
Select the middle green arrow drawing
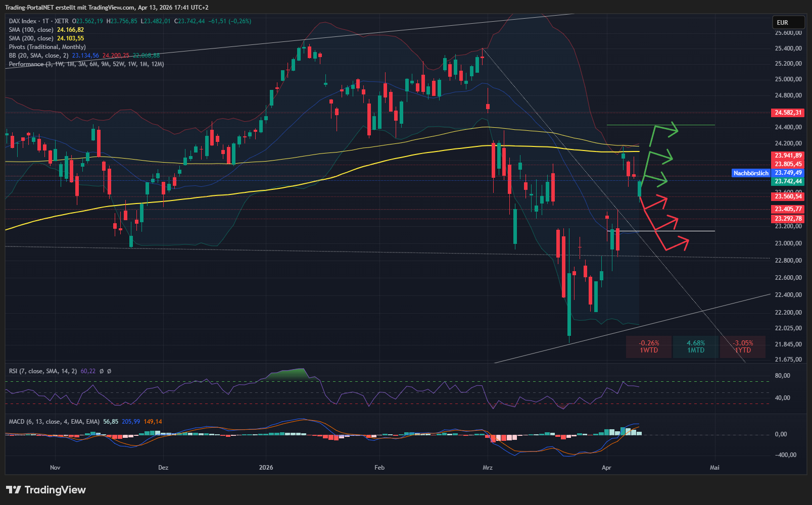[x=660, y=157]
